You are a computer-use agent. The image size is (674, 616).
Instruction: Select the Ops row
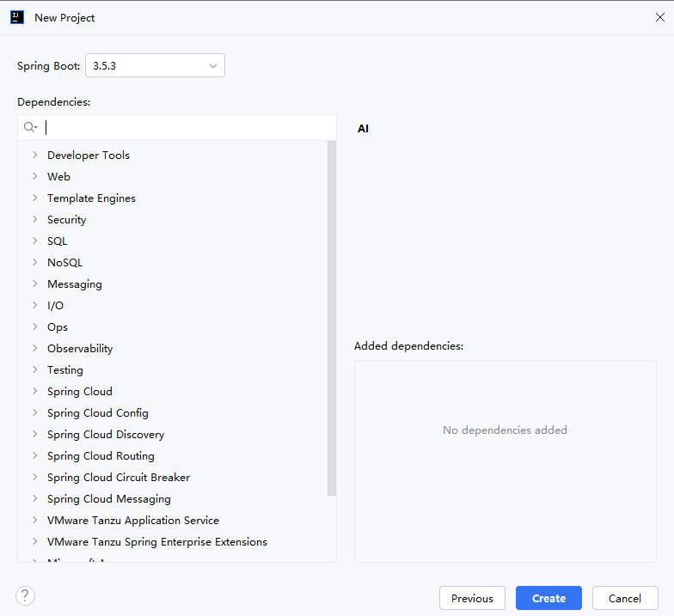click(172, 326)
